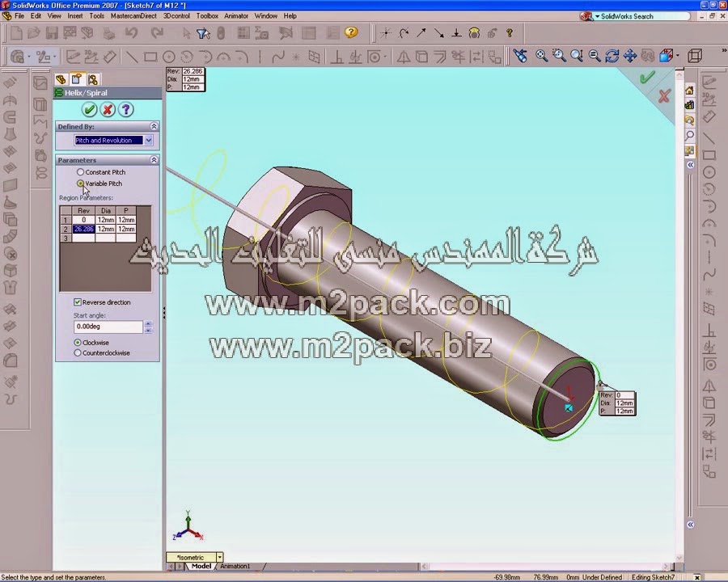Open the Window menu

click(265, 16)
